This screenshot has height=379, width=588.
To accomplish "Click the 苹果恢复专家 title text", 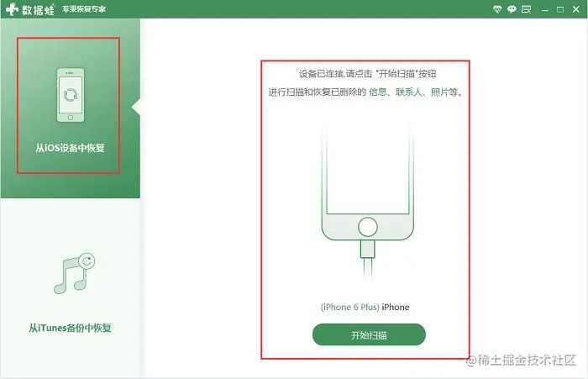I will click(84, 9).
